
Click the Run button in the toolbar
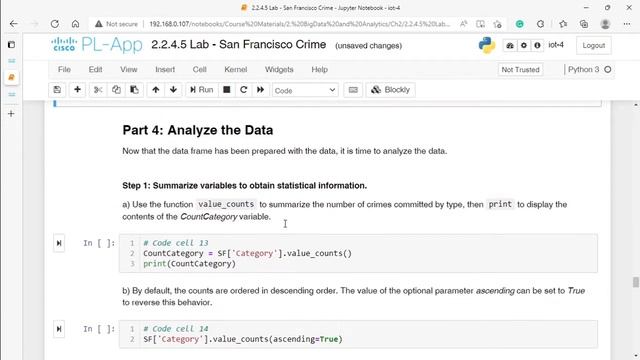pyautogui.click(x=202, y=90)
